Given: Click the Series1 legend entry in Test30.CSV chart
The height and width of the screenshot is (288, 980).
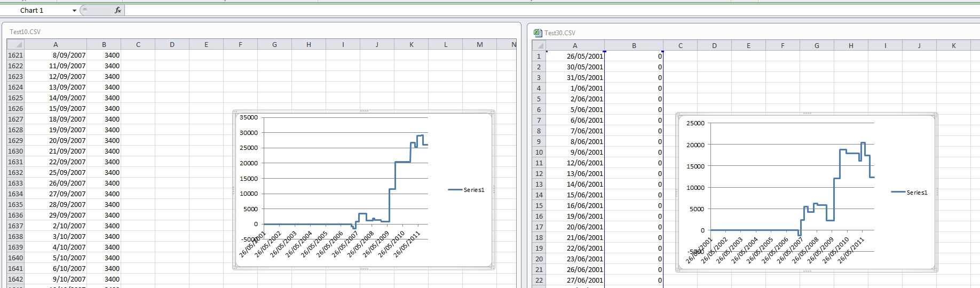Looking at the screenshot, I should click(x=910, y=193).
